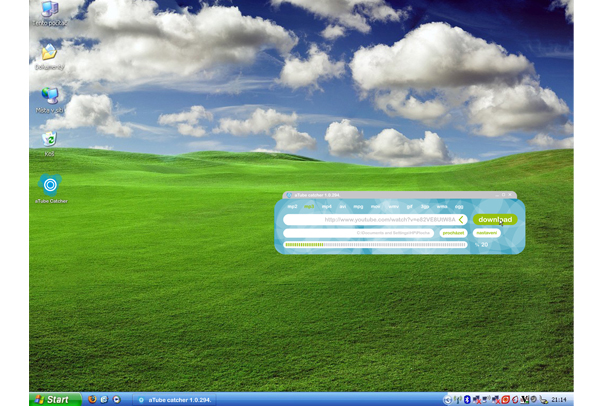Click the YouTube URL input field
606x406 pixels.
click(370, 219)
